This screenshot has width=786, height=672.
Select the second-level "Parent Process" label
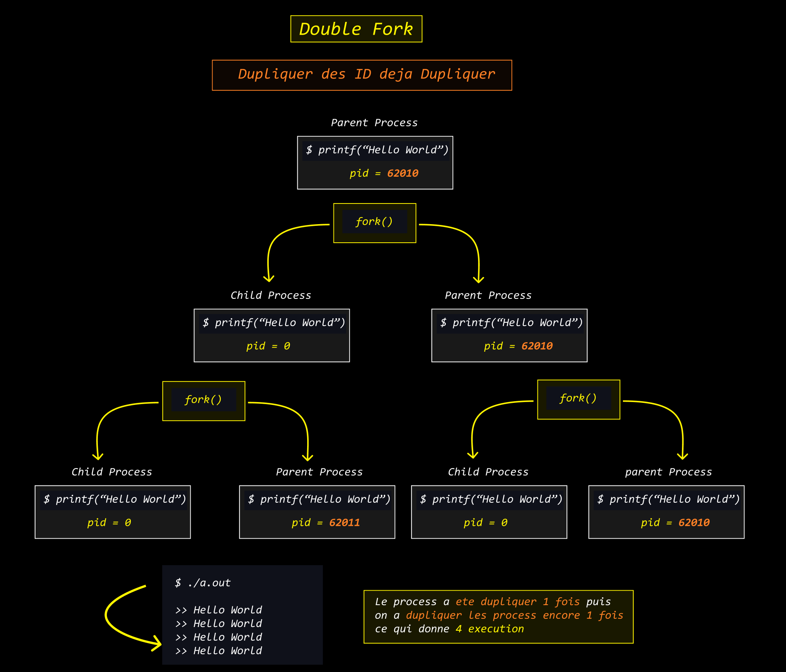point(488,295)
